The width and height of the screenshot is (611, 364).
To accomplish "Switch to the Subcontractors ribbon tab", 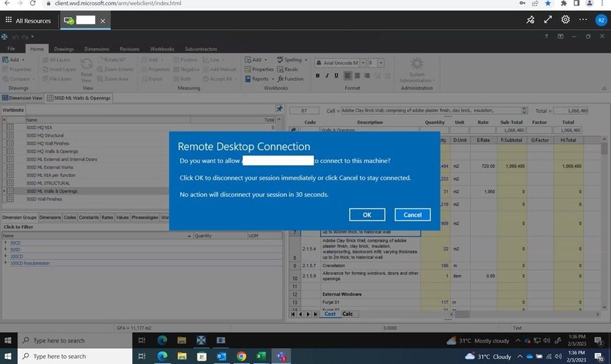I will (201, 49).
